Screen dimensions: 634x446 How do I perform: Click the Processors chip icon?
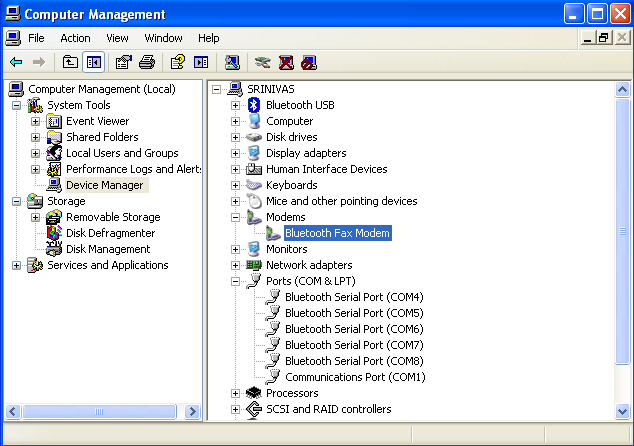pos(254,393)
